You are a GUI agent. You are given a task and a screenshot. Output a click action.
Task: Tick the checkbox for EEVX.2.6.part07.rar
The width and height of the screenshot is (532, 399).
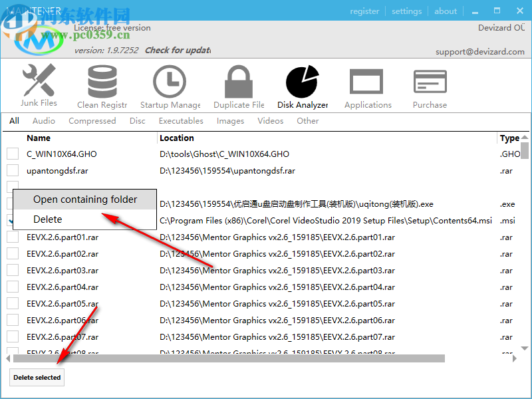(x=13, y=336)
